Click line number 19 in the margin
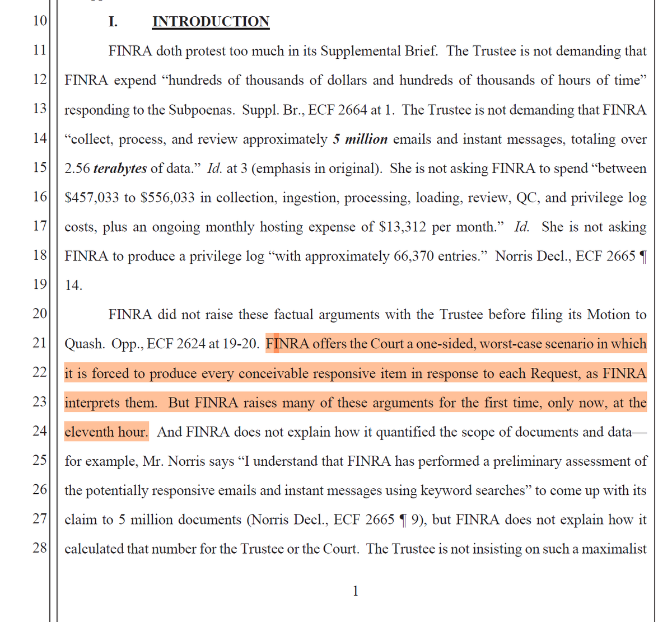 tap(40, 284)
